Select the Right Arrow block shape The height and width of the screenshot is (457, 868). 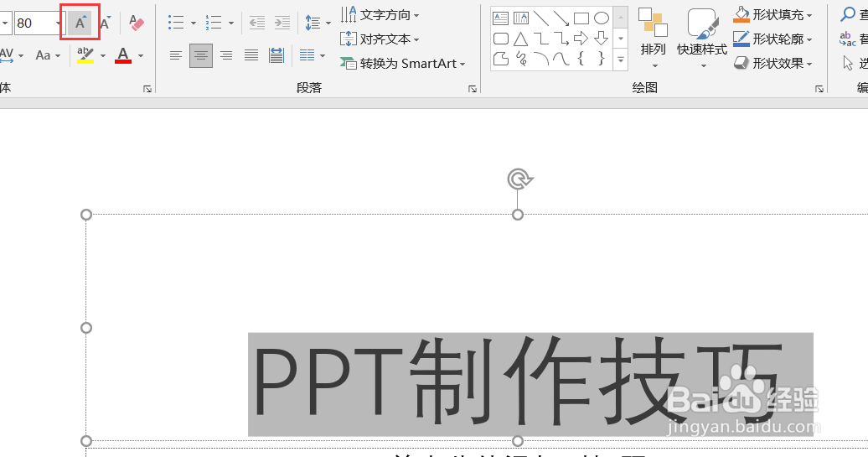tap(581, 39)
